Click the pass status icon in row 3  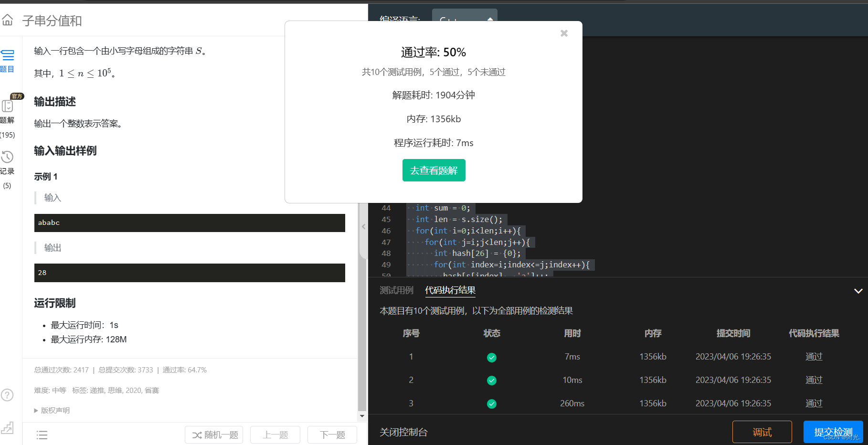point(492,404)
